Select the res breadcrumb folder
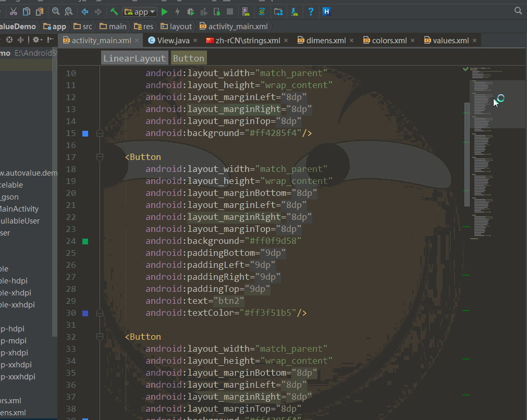Image resolution: width=527 pixels, height=420 pixels. [x=143, y=27]
